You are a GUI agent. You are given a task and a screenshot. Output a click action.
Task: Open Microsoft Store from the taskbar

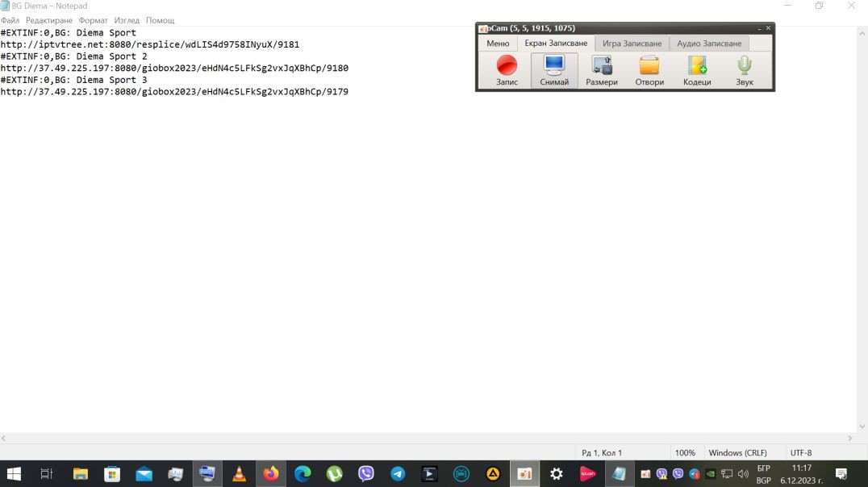tap(112, 474)
